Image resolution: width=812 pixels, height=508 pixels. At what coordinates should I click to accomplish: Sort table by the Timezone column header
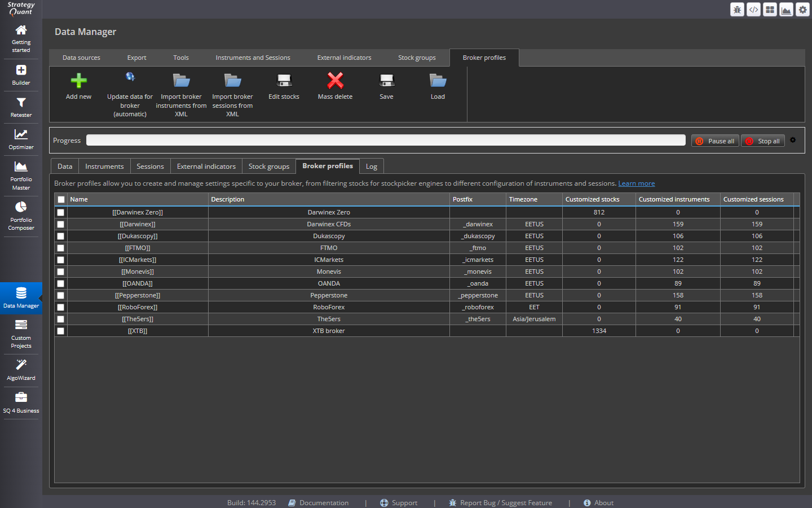tap(534, 199)
